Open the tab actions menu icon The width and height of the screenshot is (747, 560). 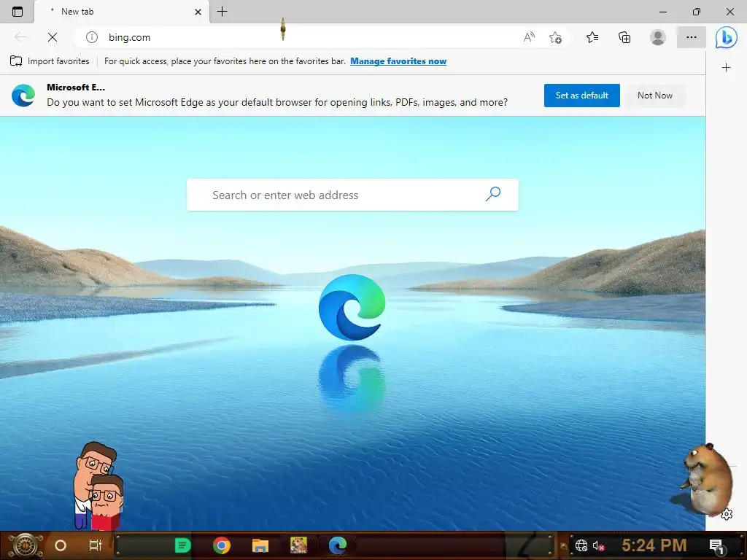coord(18,12)
